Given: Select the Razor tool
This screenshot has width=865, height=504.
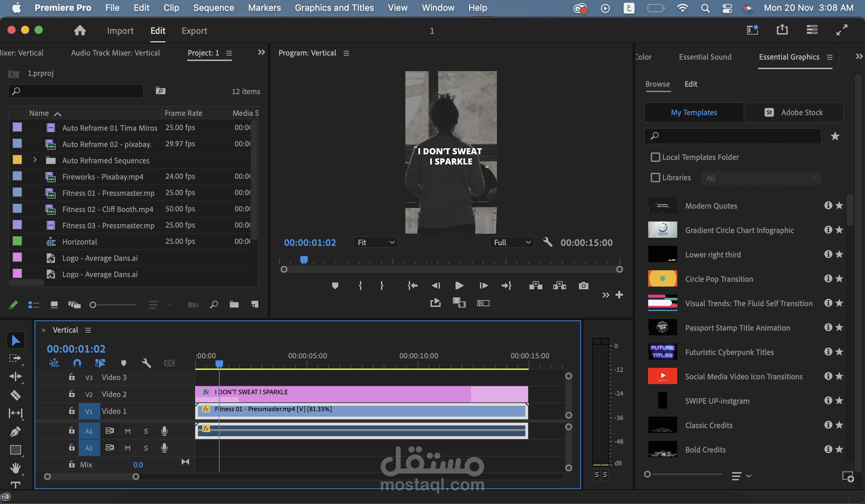Looking at the screenshot, I should point(16,395).
